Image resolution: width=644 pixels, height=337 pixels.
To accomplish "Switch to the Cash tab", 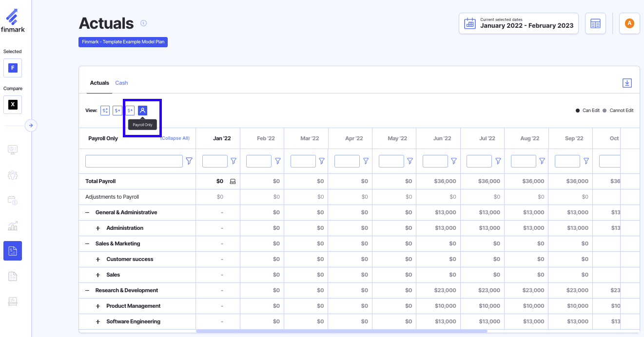I will tap(121, 83).
